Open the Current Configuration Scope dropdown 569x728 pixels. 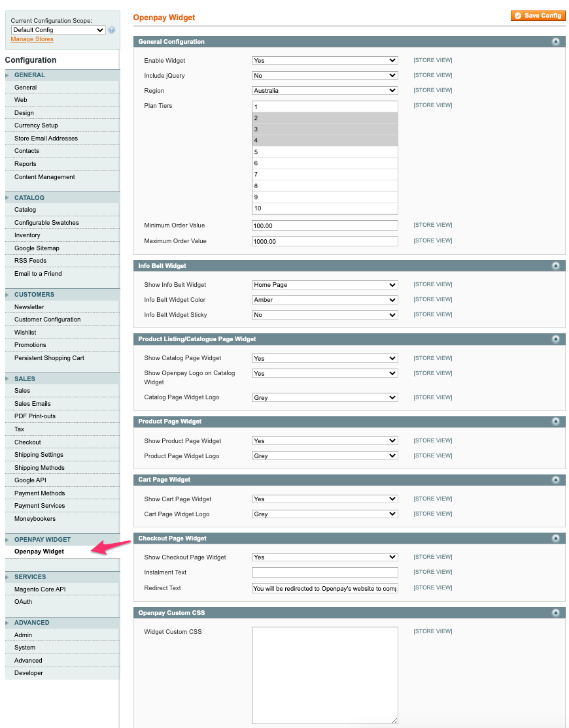tap(58, 29)
